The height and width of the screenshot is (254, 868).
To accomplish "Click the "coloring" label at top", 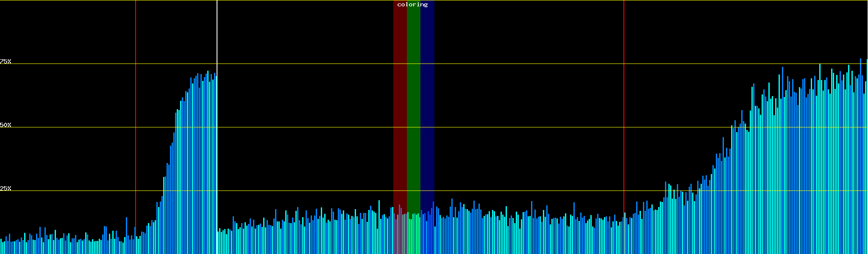I will pos(412,5).
